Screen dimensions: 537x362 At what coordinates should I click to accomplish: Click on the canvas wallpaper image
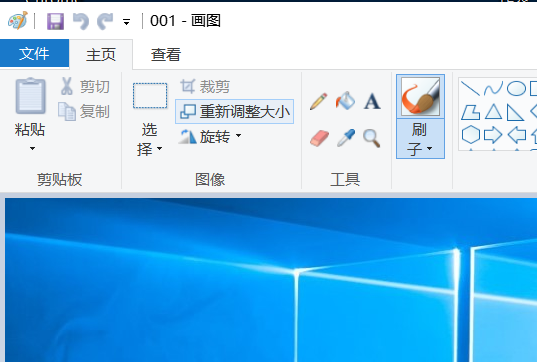[x=271, y=280]
